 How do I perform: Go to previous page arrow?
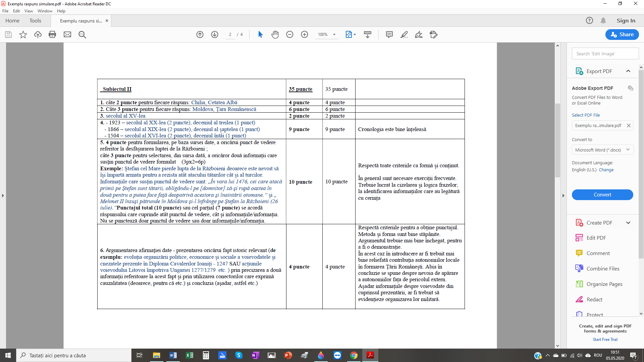200,35
